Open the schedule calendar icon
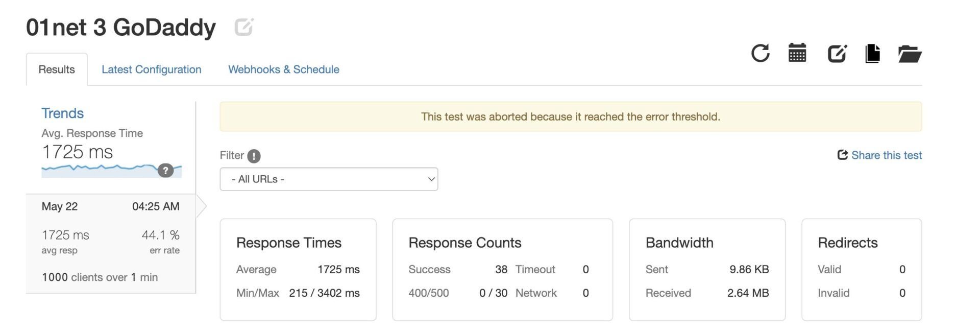Screen dimensions: 980x331 [x=797, y=53]
